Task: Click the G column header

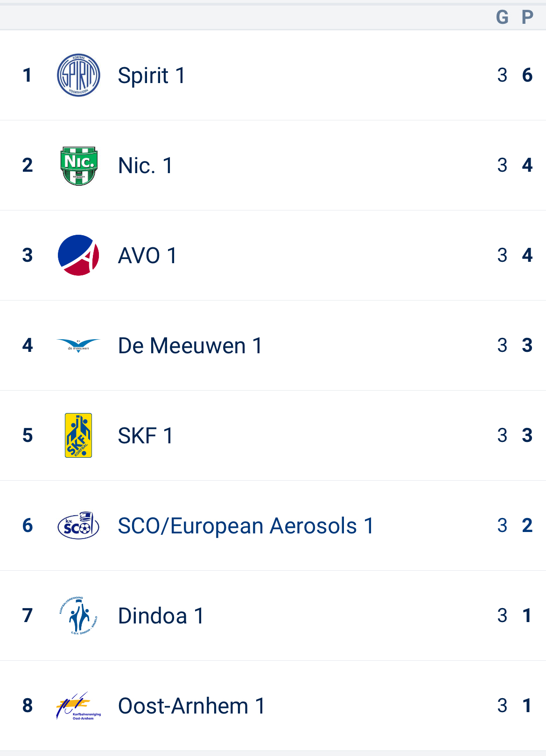Action: [x=502, y=17]
